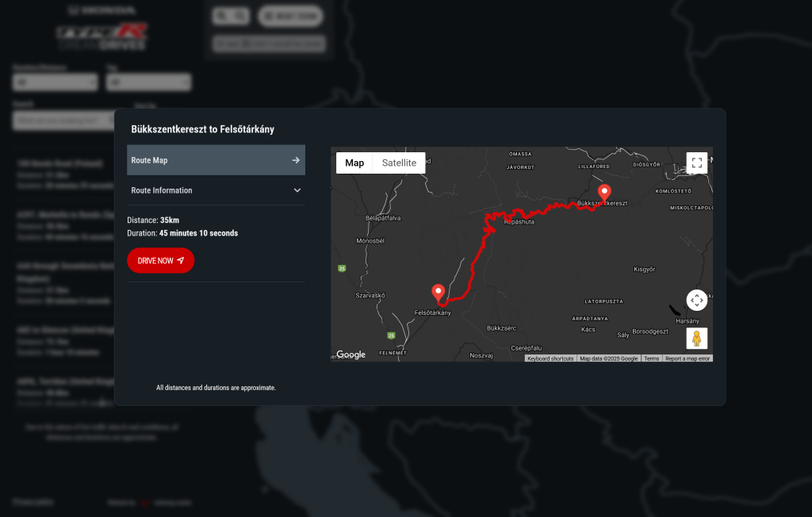
Task: Click the arrow icon beside Route Map
Action: click(x=296, y=160)
